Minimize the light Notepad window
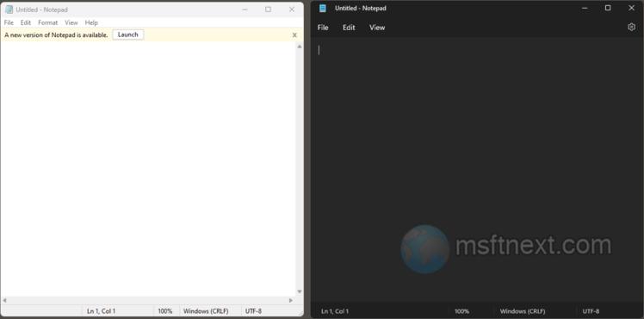 pyautogui.click(x=245, y=9)
